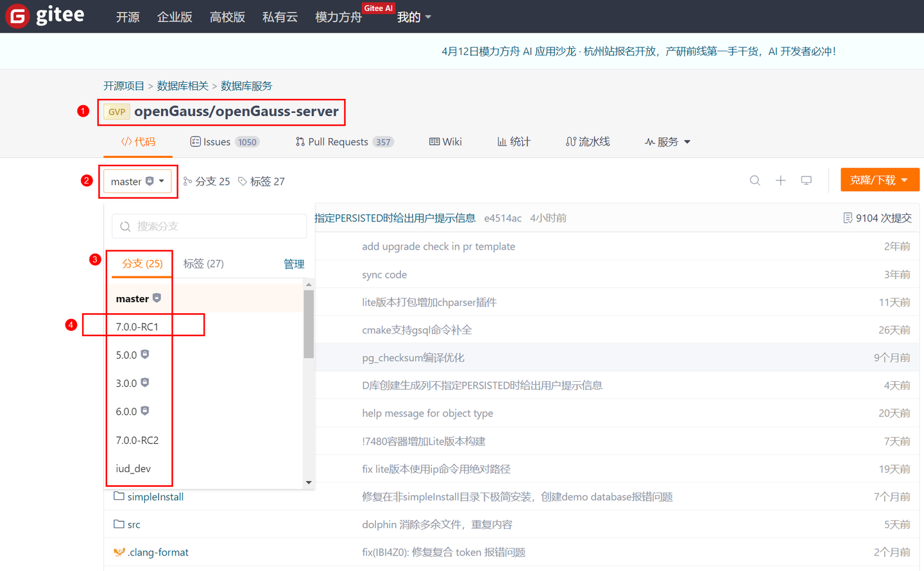
Task: Switch to the 标签 (27) tab
Action: [x=203, y=263]
